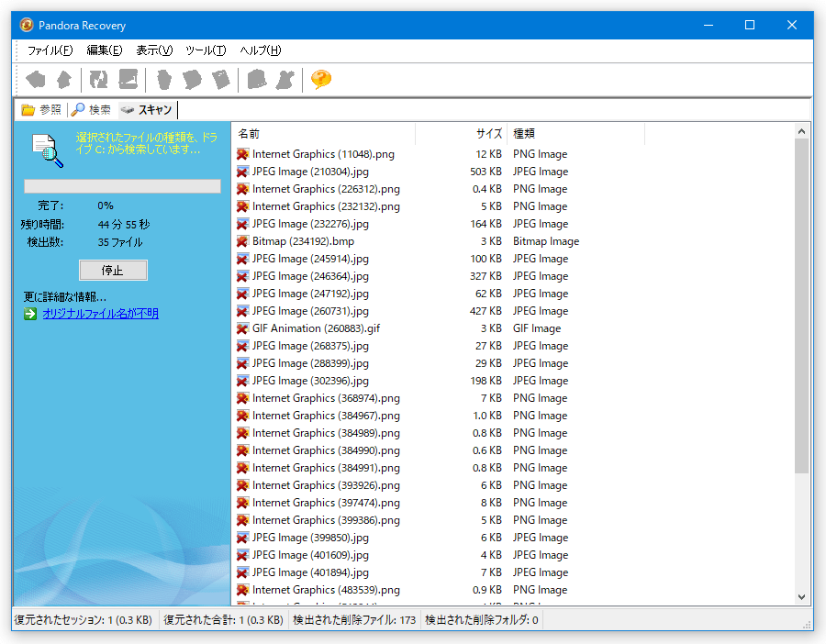Viewport: 826px width, 644px height.
Task: Select the file name JPEG Image (288399).jpg
Action: (310, 363)
